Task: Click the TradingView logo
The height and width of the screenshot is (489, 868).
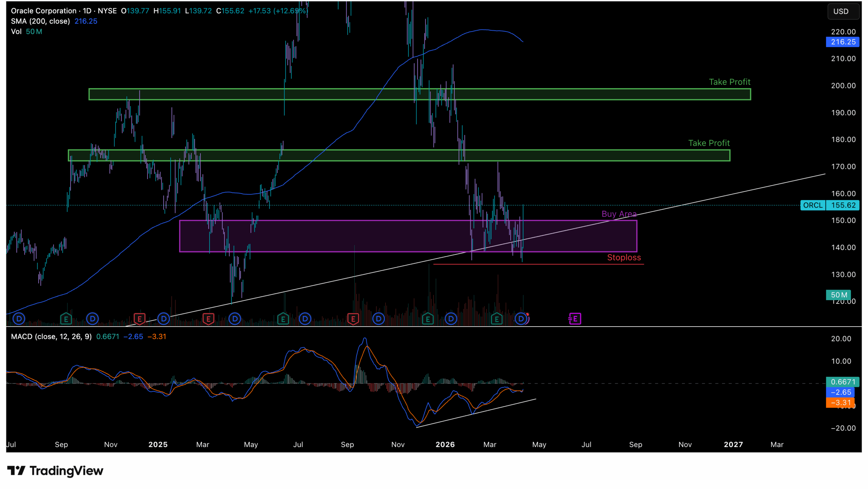Action: click(55, 471)
